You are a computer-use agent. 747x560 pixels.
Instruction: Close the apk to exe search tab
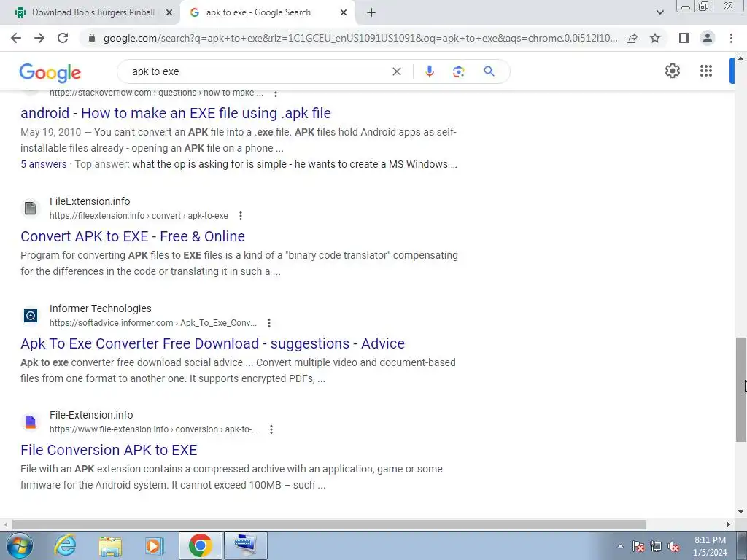(x=344, y=13)
